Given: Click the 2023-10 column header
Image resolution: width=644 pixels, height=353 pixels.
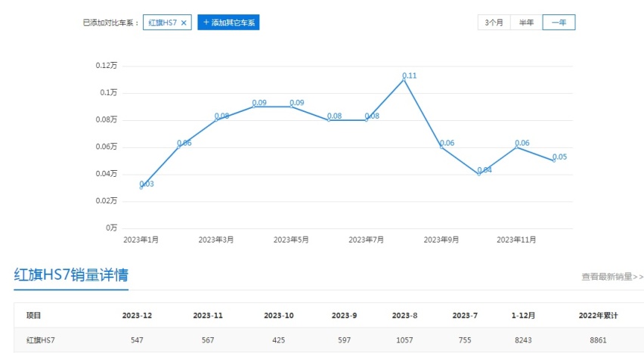Looking at the screenshot, I should (278, 316).
